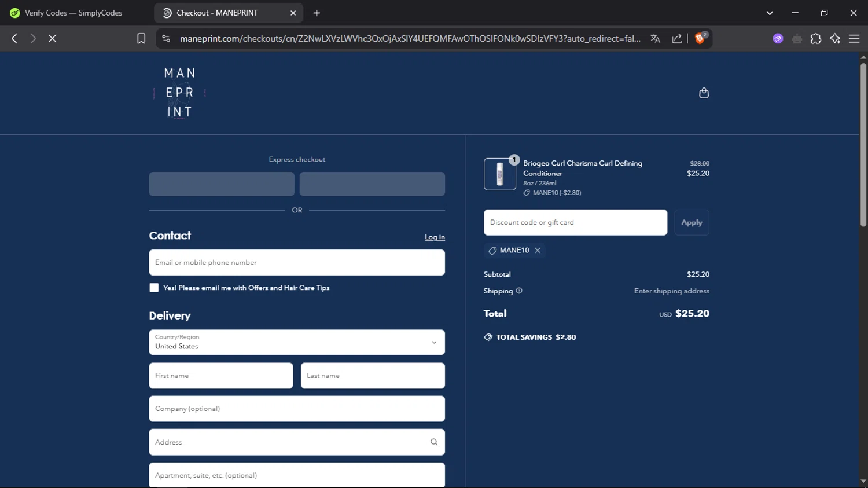Focus the Discount code or gift card field
Viewport: 868px width, 488px height.
575,222
